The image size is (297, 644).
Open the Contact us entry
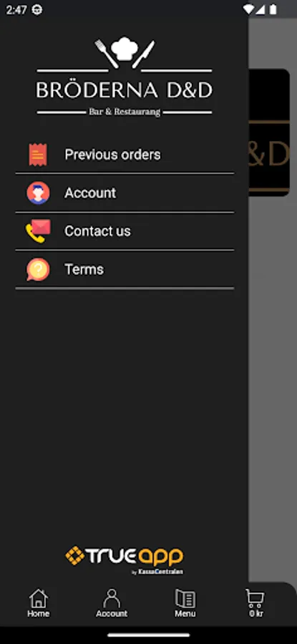(x=97, y=231)
